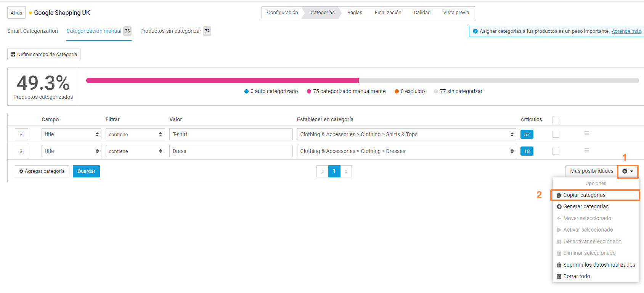The height and width of the screenshot is (293, 644).
Task: Open the Aprende más link
Action: 626,31
